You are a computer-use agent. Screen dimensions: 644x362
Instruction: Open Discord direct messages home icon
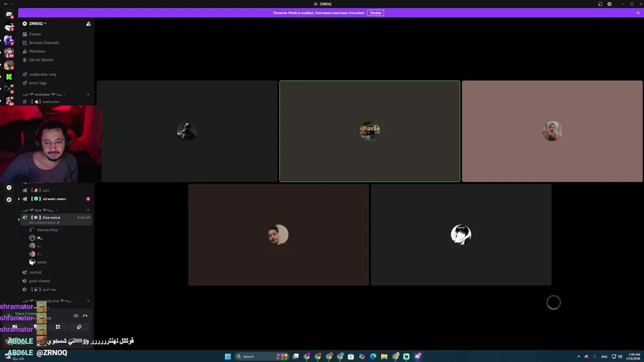[x=9, y=14]
